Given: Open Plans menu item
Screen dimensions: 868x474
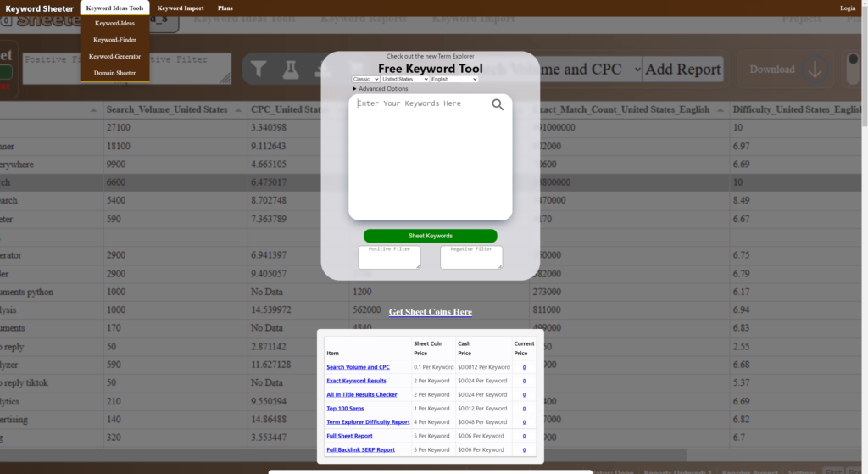Looking at the screenshot, I should 225,8.
